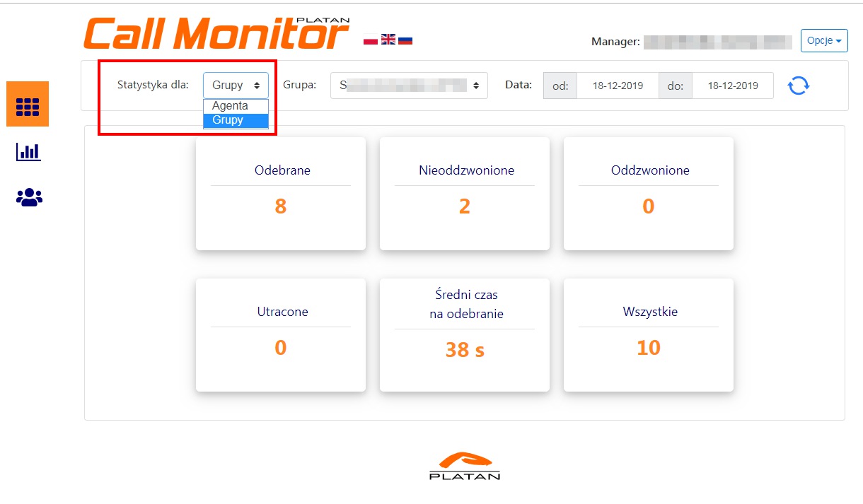Open the Opcje dropdown menu

(x=824, y=41)
